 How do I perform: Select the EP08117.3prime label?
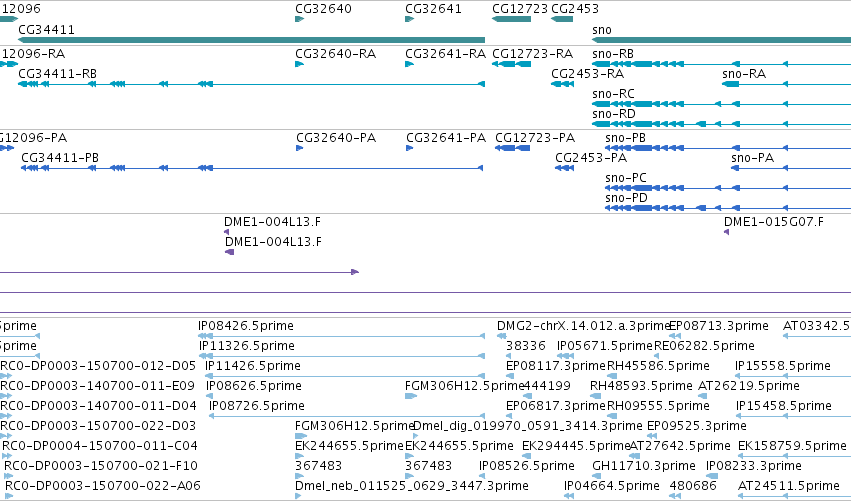tap(556, 366)
